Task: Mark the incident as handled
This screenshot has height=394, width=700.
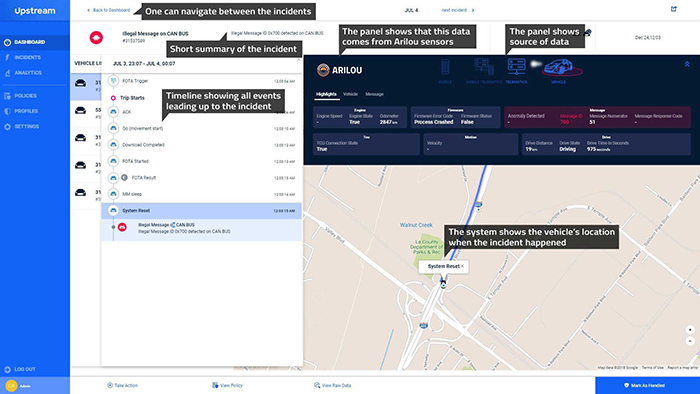Action: [647, 386]
